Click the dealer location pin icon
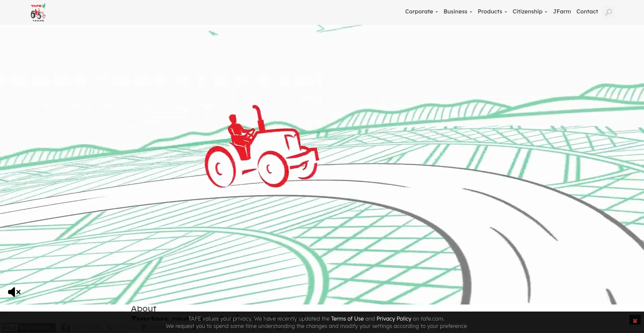Image resolution: width=644 pixels, height=333 pixels. 144,327
